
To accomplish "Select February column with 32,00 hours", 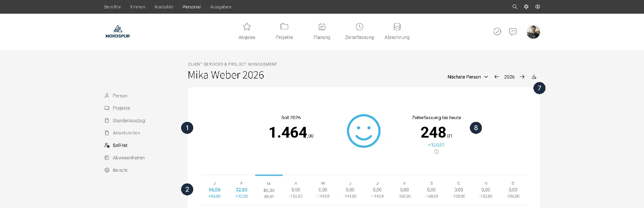I will tap(242, 190).
